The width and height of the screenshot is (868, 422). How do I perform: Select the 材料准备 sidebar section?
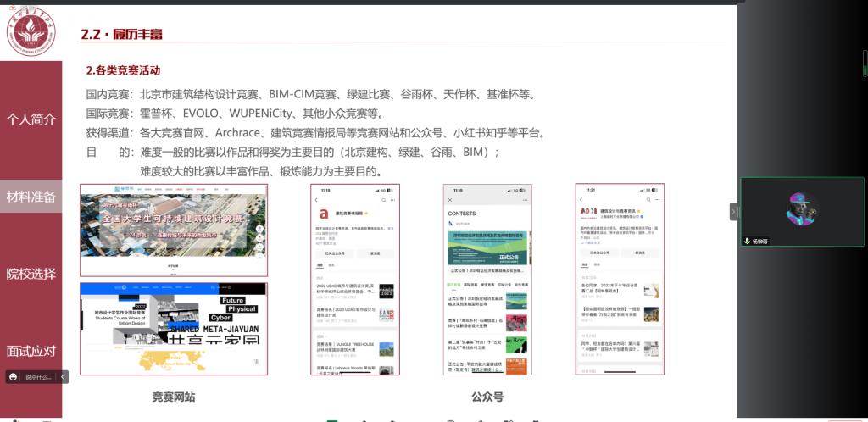point(31,197)
